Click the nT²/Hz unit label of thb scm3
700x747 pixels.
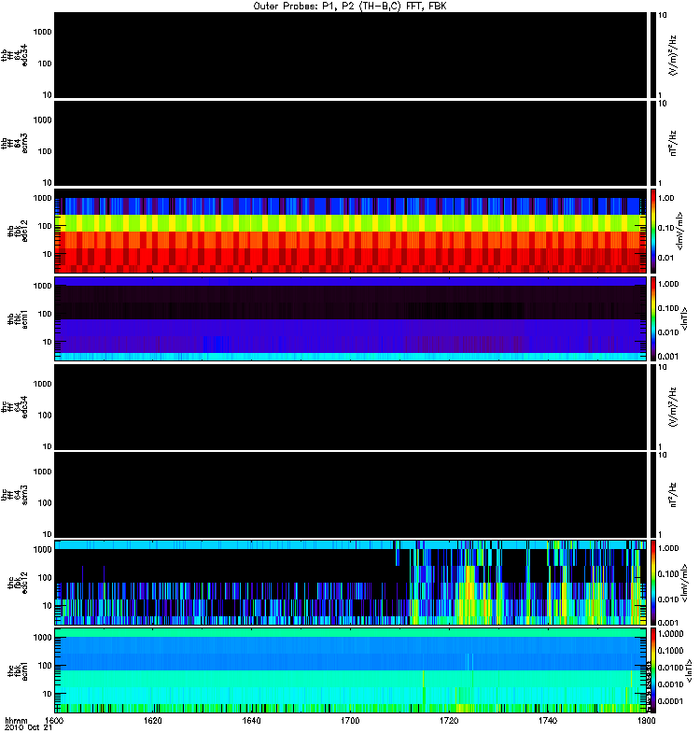point(673,144)
